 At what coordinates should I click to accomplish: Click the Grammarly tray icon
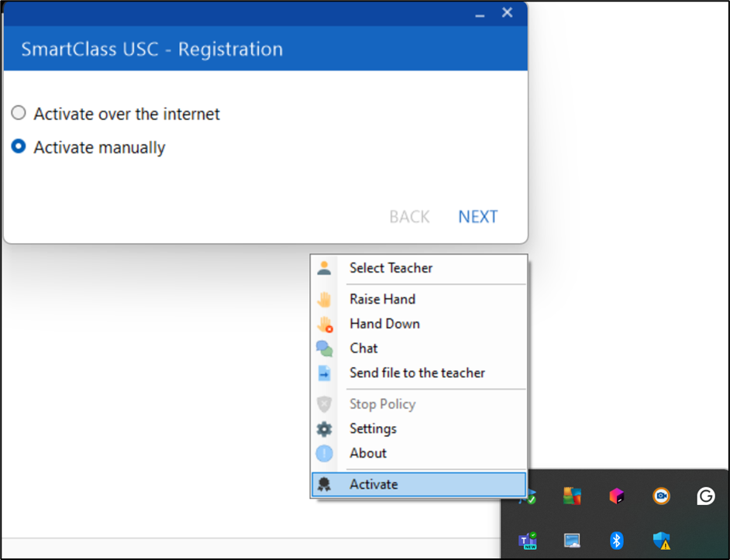[x=705, y=496]
